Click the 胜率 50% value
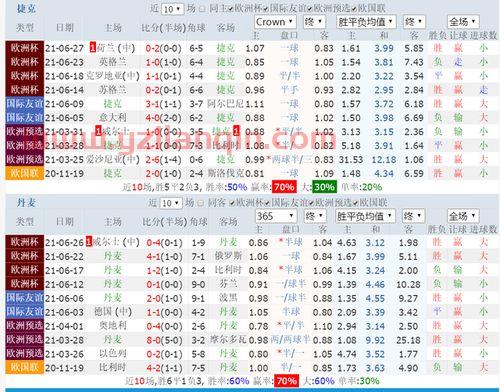500x392 pixels. [x=237, y=187]
